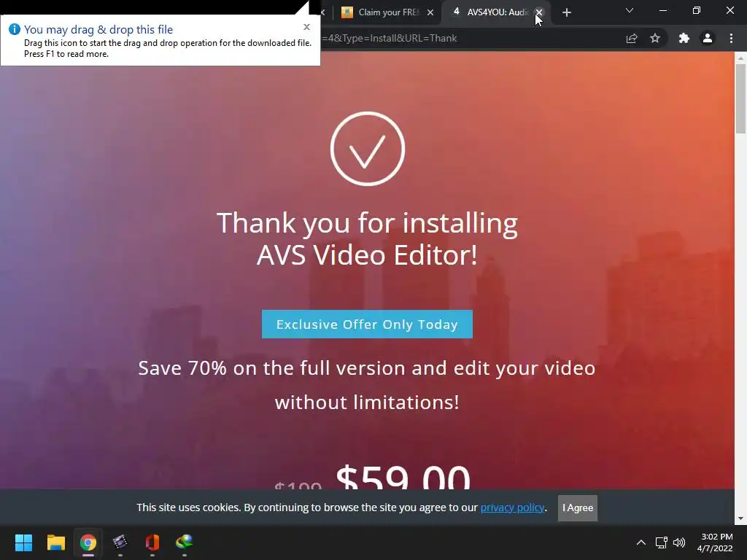Open Microsoft Office taskbar icon

[x=152, y=542]
